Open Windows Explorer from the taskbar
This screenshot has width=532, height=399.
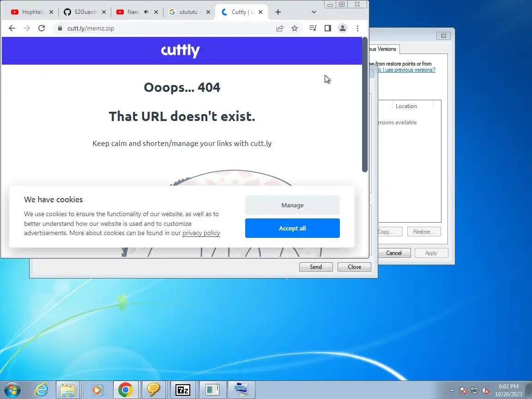coord(68,390)
